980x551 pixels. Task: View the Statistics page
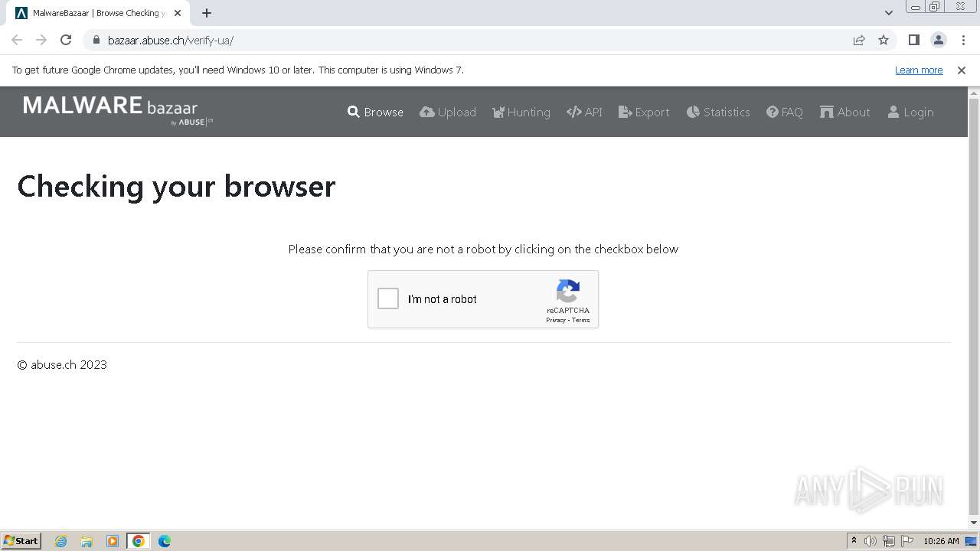(x=718, y=112)
